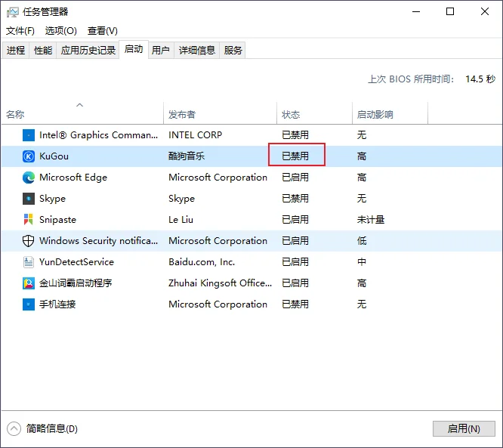Image resolution: width=503 pixels, height=448 pixels.
Task: Click KuGou's 已禁用 status cell
Action: click(x=295, y=156)
